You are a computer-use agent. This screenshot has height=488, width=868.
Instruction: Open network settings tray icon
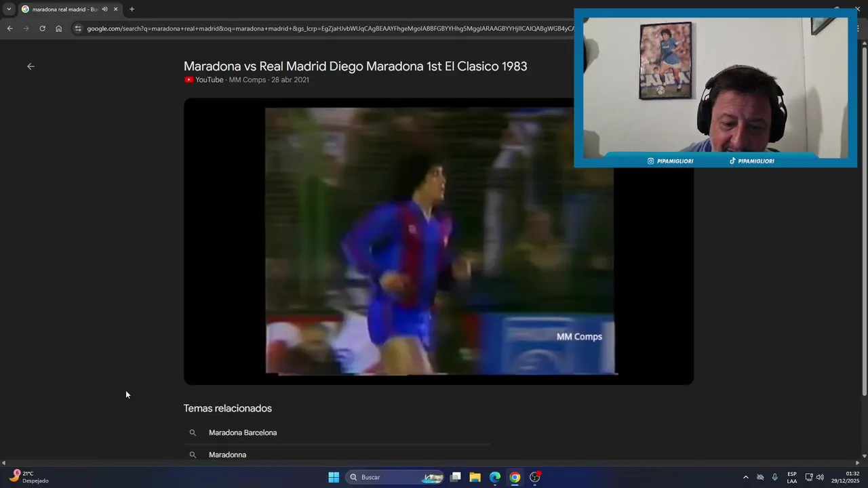pyautogui.click(x=808, y=477)
